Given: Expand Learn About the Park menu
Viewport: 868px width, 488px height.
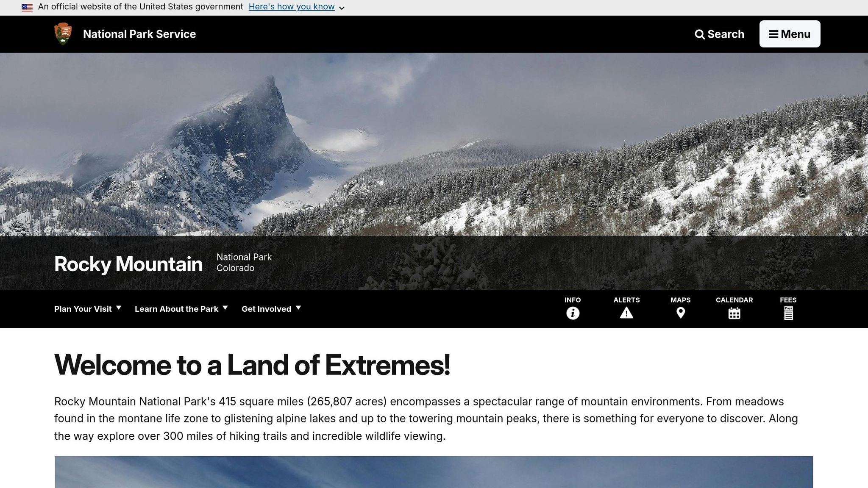Looking at the screenshot, I should click(x=181, y=309).
